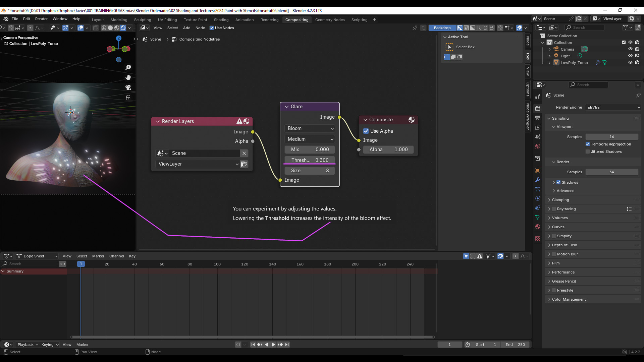Select material preview shading mode
644x362 pixels.
[x=117, y=28]
